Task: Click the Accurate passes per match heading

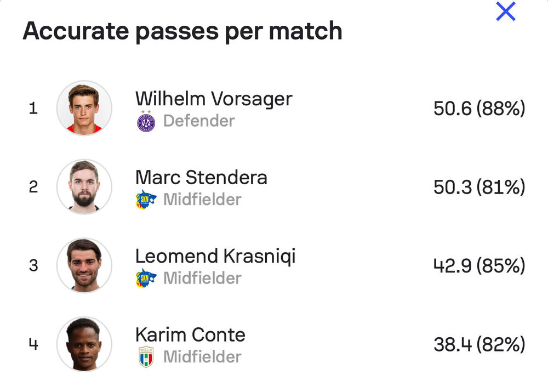Action: tap(182, 31)
